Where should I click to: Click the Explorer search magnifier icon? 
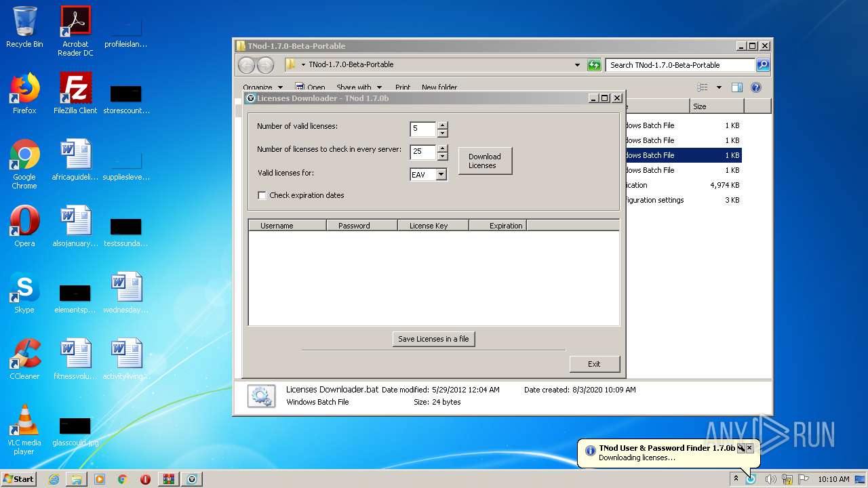point(763,65)
